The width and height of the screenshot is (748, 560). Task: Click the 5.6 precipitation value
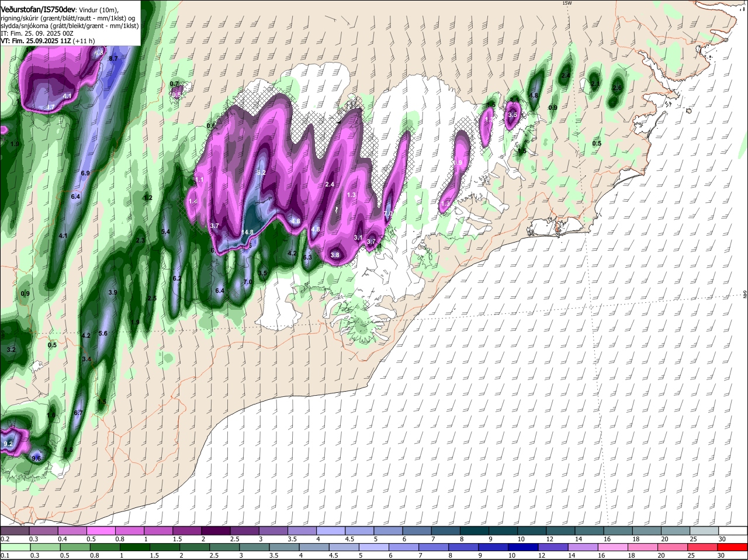(103, 333)
